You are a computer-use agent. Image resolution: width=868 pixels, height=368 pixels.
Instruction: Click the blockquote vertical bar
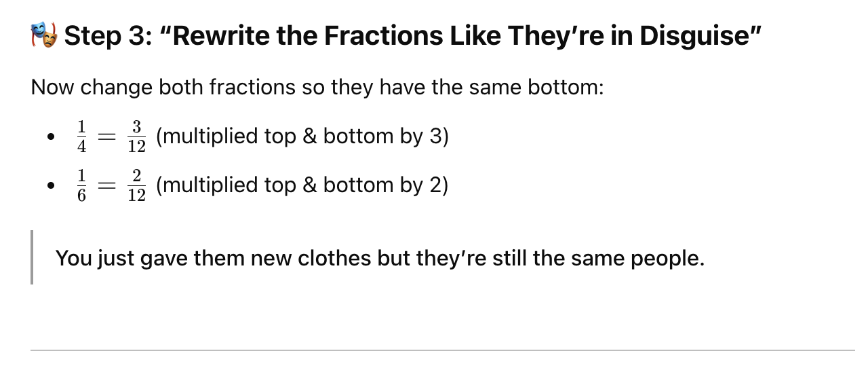pos(32,258)
